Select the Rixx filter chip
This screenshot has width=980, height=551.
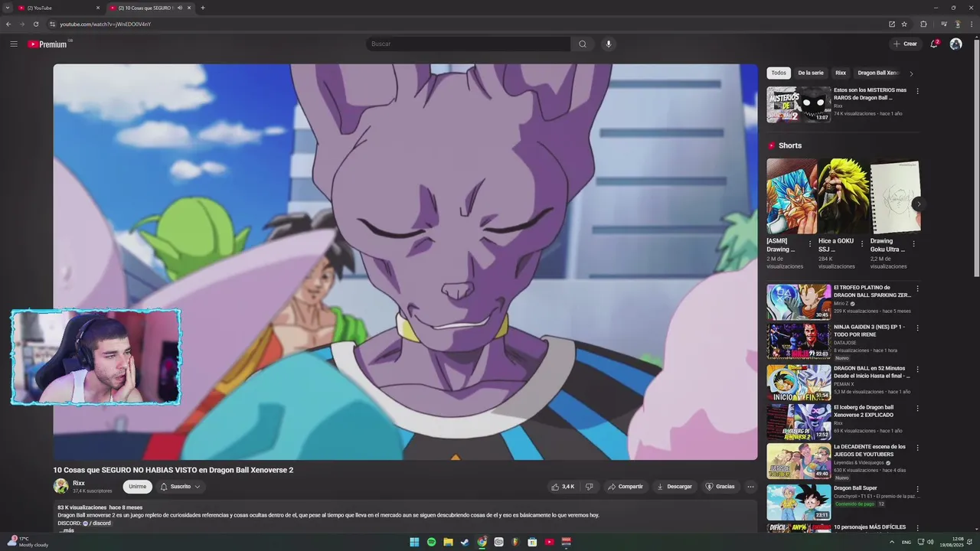[841, 73]
